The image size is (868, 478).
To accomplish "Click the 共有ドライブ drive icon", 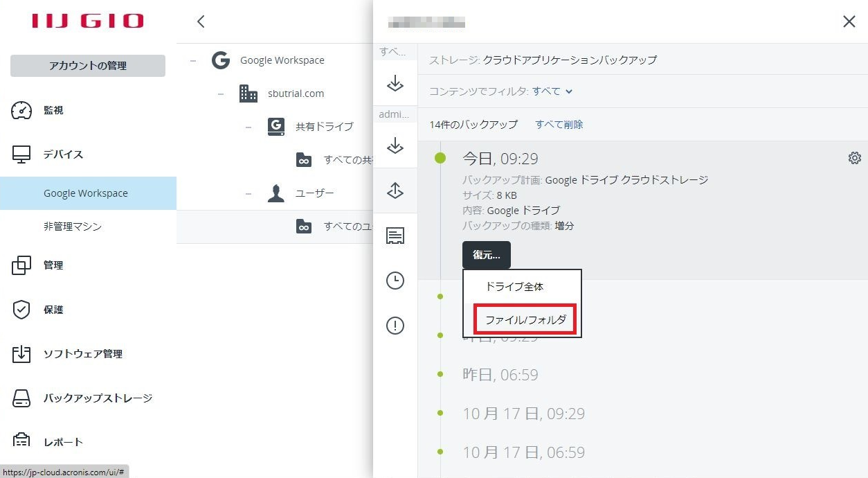I will [x=276, y=127].
